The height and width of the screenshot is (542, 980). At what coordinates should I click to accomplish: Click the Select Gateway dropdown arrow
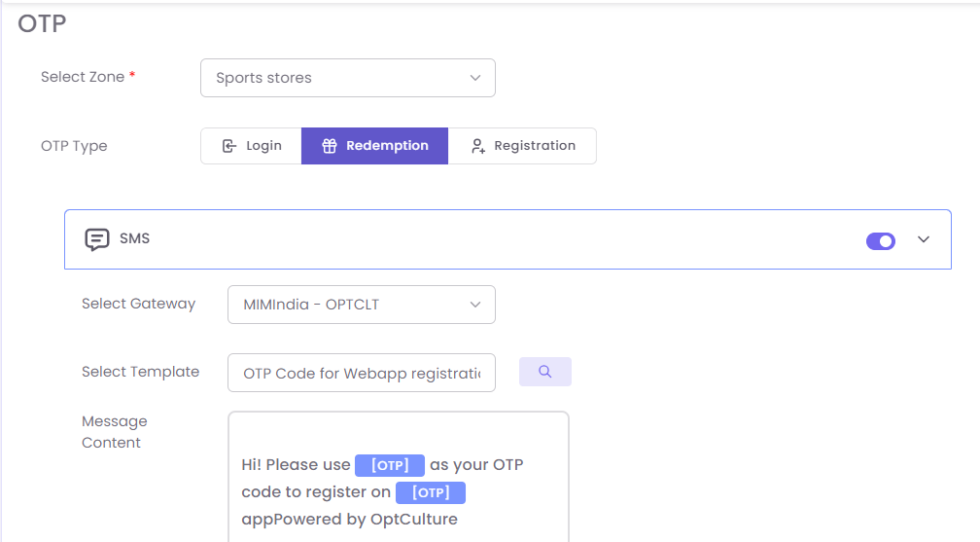click(475, 305)
